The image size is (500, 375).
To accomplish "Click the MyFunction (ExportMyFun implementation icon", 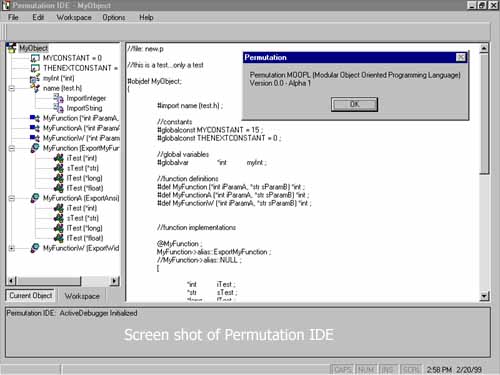I will click(35, 148).
